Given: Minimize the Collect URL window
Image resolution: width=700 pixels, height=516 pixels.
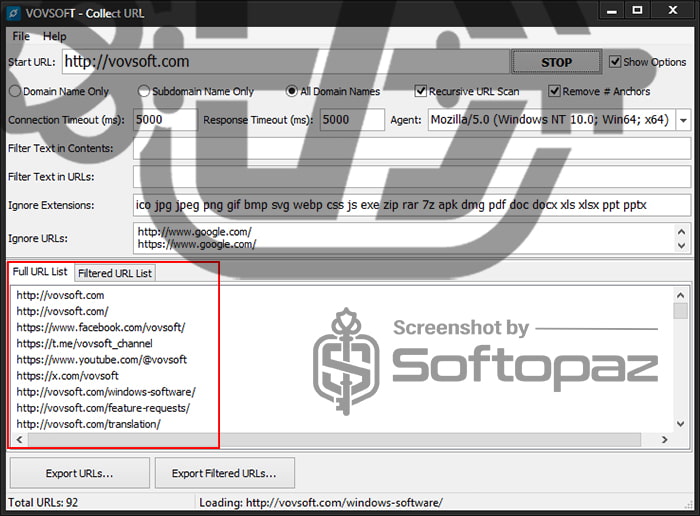Looking at the screenshot, I should [x=612, y=11].
